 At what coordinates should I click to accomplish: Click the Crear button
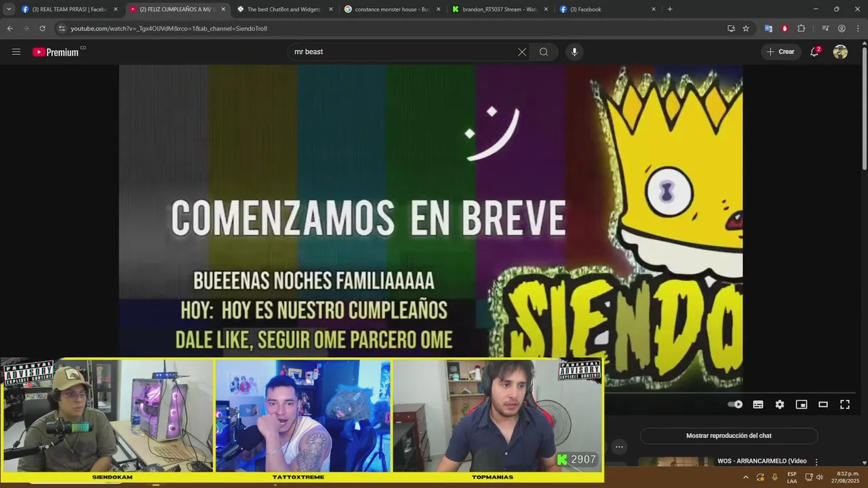[x=780, y=52]
